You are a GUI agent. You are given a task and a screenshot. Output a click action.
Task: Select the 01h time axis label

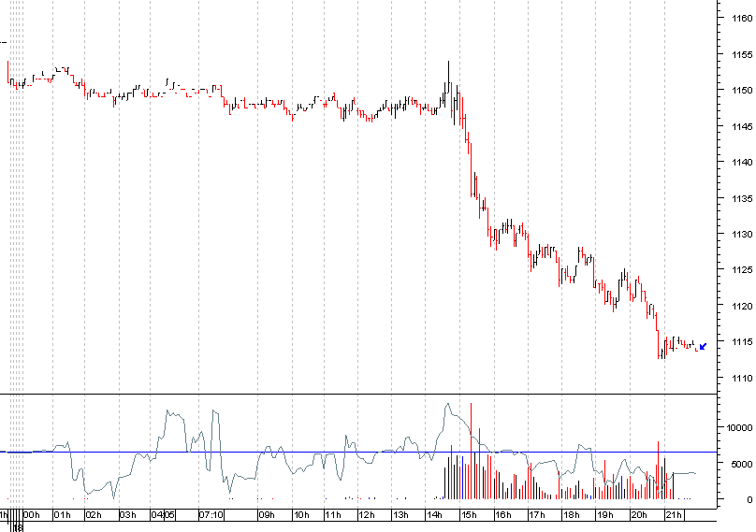(x=62, y=515)
